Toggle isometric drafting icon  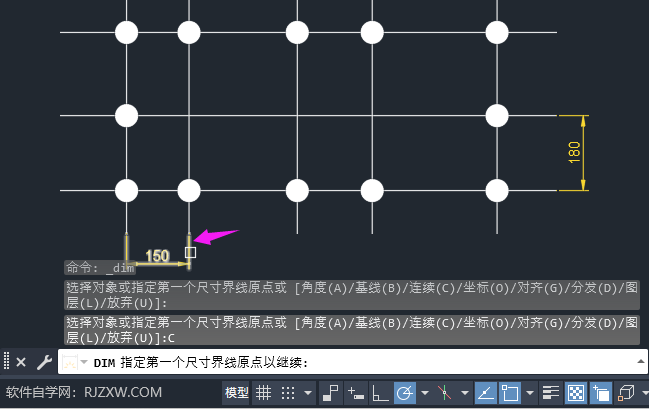pyautogui.click(x=445, y=392)
